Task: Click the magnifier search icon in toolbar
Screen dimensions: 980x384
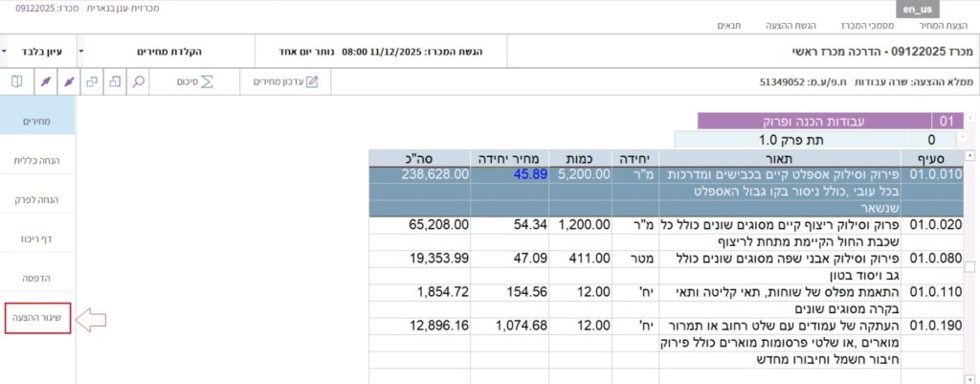Action: pyautogui.click(x=140, y=82)
